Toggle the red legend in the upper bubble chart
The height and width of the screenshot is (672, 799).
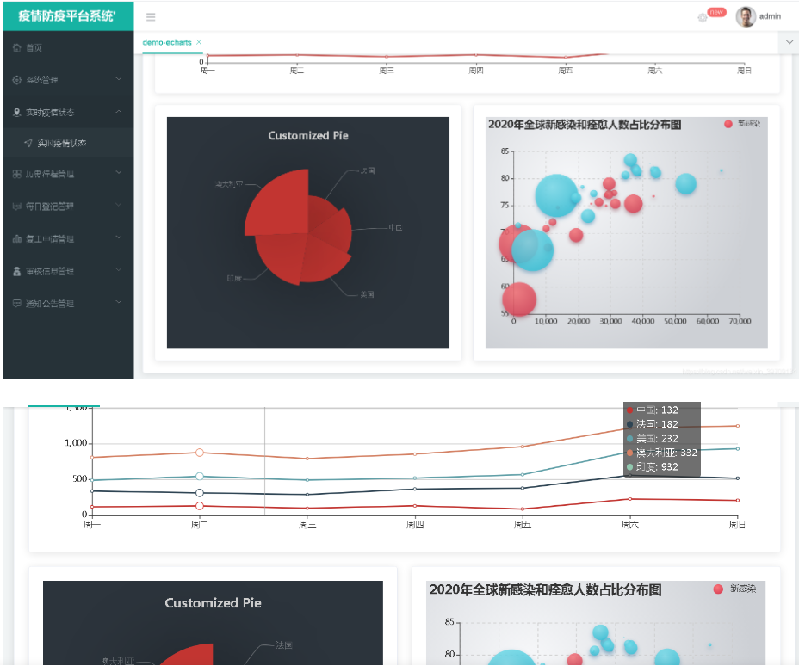point(728,124)
